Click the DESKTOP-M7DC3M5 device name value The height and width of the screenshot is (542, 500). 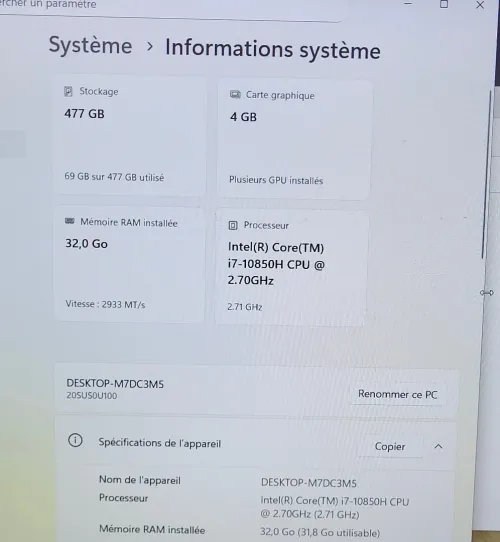click(x=308, y=483)
